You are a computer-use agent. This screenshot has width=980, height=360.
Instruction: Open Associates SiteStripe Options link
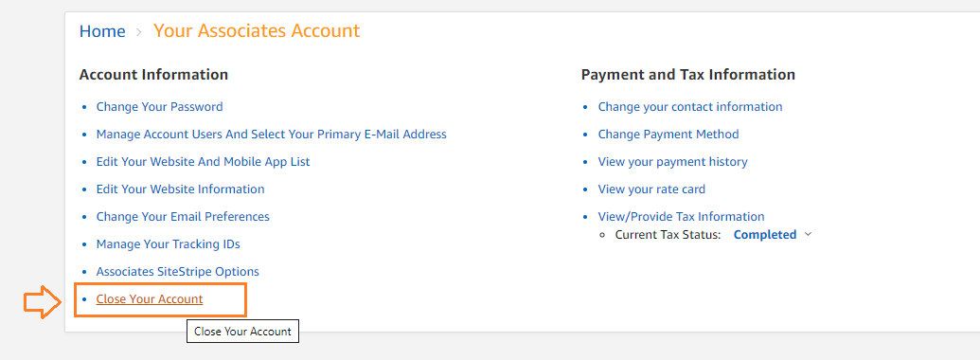177,272
